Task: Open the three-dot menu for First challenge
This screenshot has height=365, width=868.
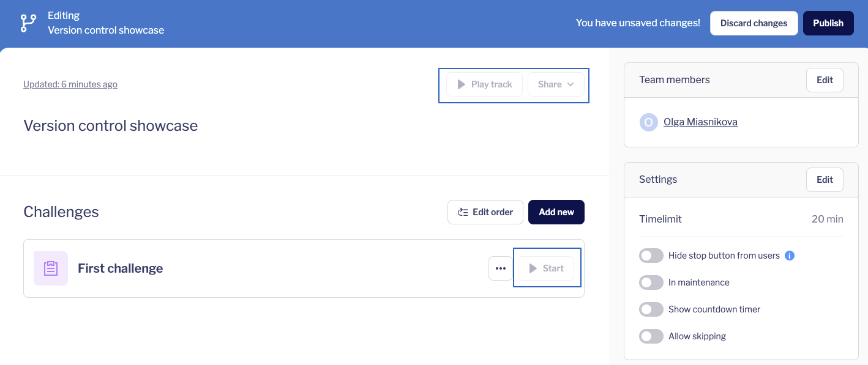Action: [501, 268]
